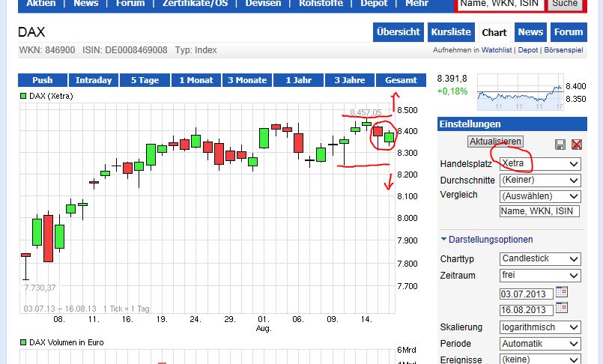Open the start date calendar picker icon
Screen dimensions: 603x364
click(562, 292)
